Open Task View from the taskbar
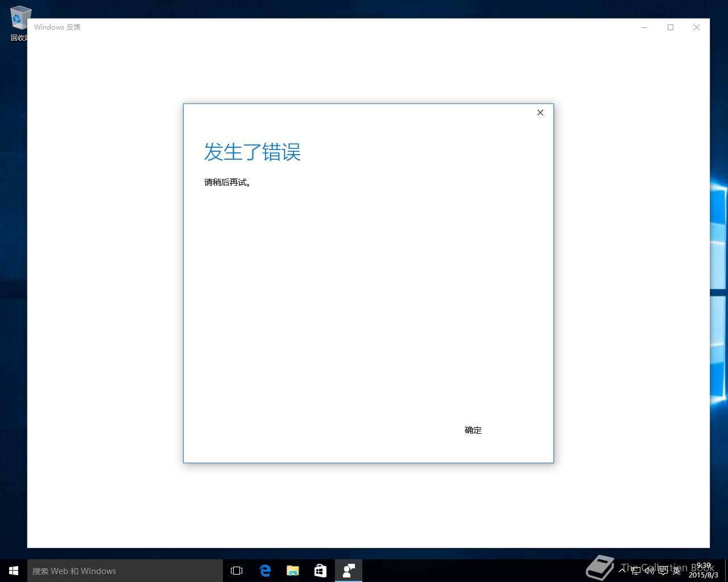 click(237, 571)
